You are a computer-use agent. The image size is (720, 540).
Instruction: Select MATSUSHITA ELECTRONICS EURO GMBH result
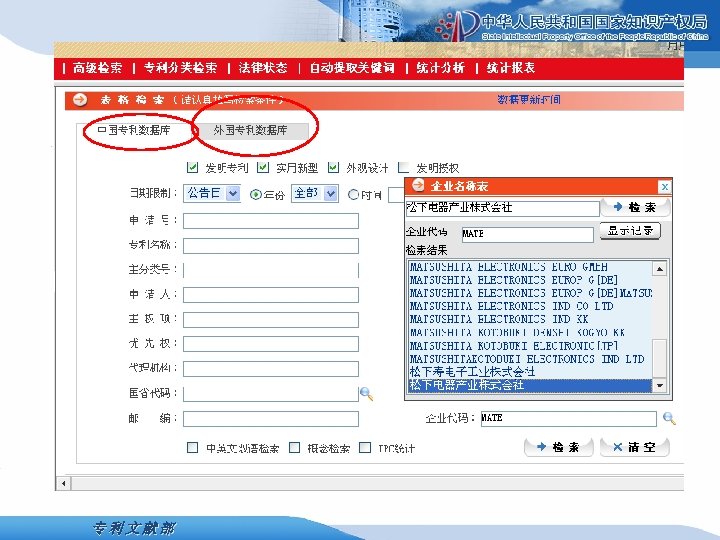530,267
